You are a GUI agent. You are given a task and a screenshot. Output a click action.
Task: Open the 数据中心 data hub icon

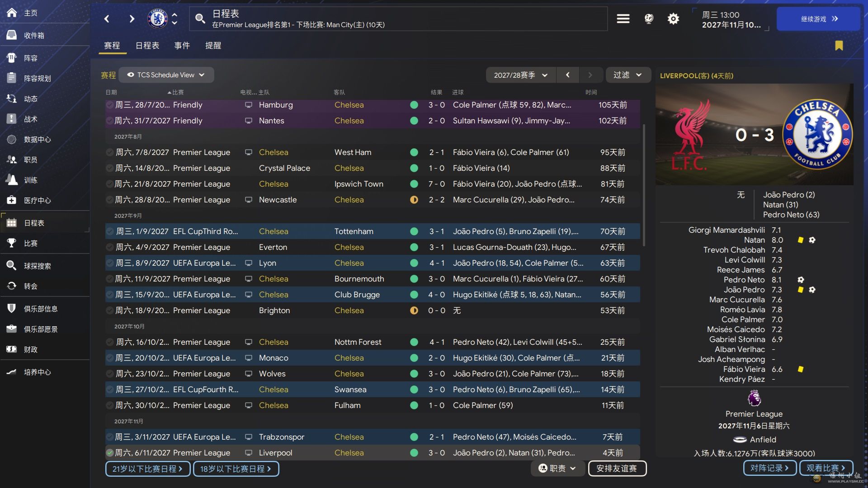[12, 139]
